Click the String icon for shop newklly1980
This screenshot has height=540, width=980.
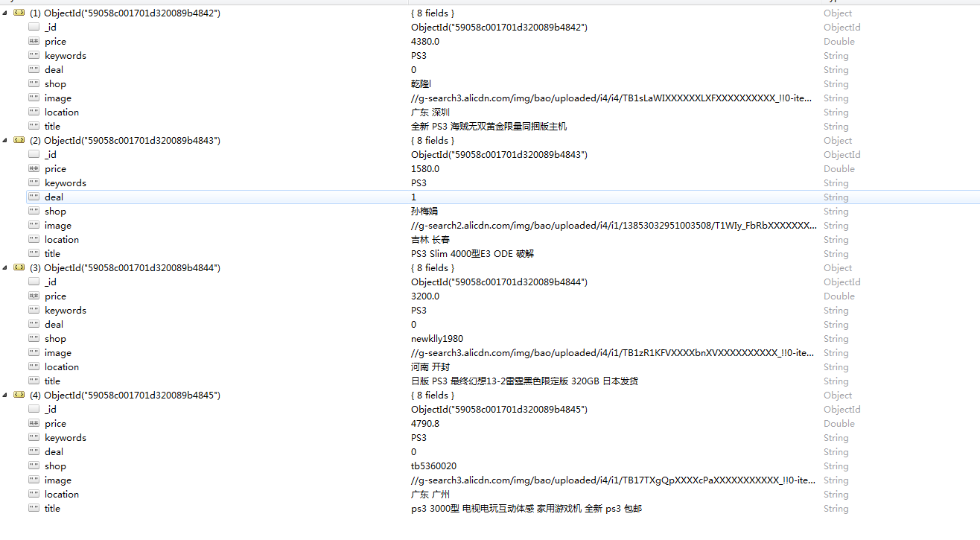coord(34,339)
